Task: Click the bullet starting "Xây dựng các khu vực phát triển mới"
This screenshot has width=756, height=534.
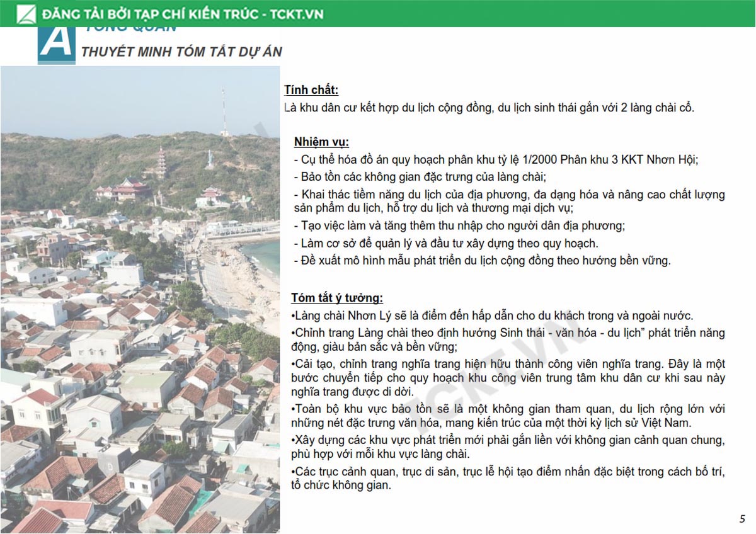Action: point(508,446)
